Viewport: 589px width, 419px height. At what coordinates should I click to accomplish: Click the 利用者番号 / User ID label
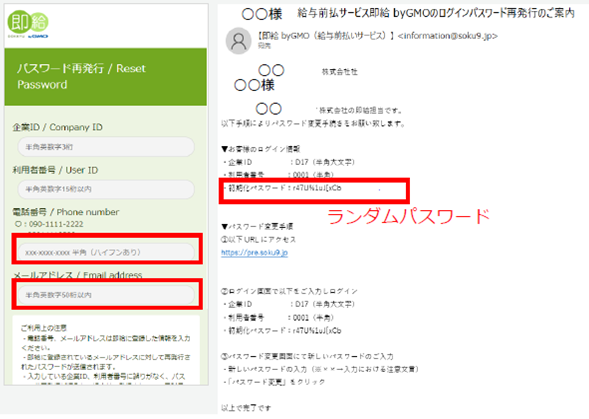tap(55, 170)
